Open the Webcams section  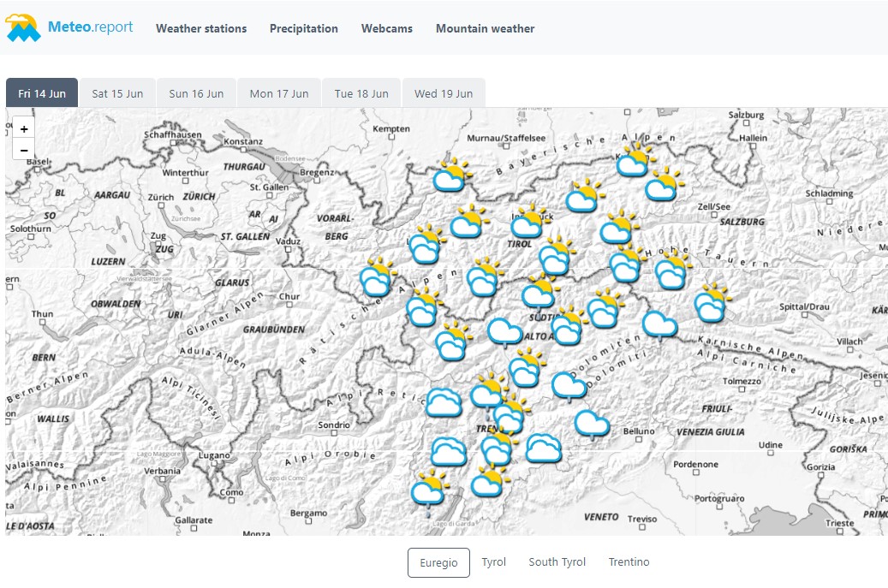[387, 28]
